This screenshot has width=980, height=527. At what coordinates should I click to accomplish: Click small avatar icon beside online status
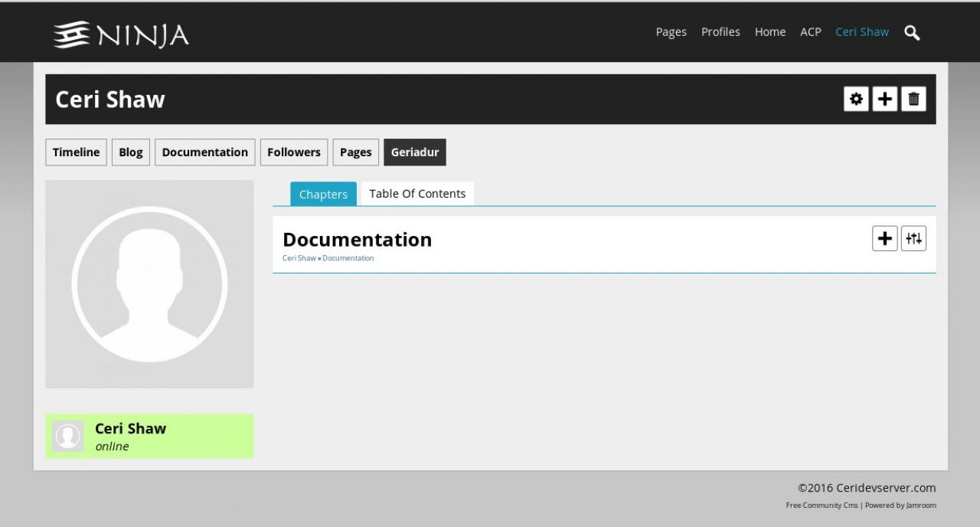[68, 436]
